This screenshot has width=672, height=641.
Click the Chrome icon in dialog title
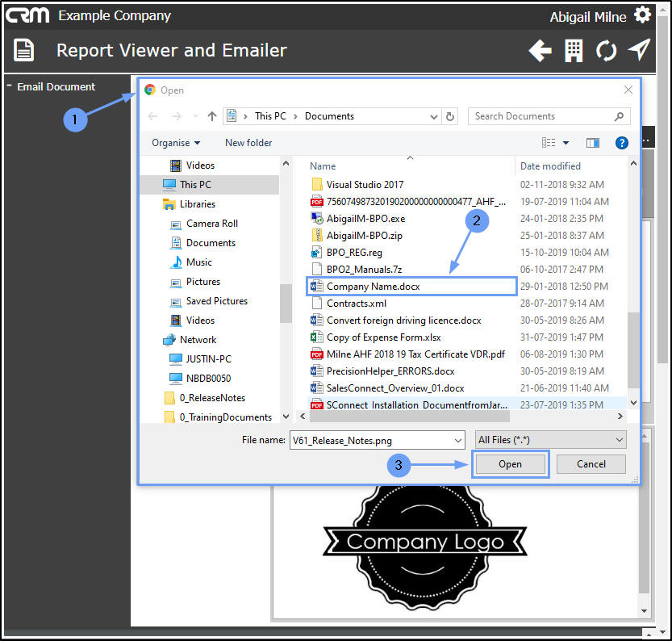(150, 90)
